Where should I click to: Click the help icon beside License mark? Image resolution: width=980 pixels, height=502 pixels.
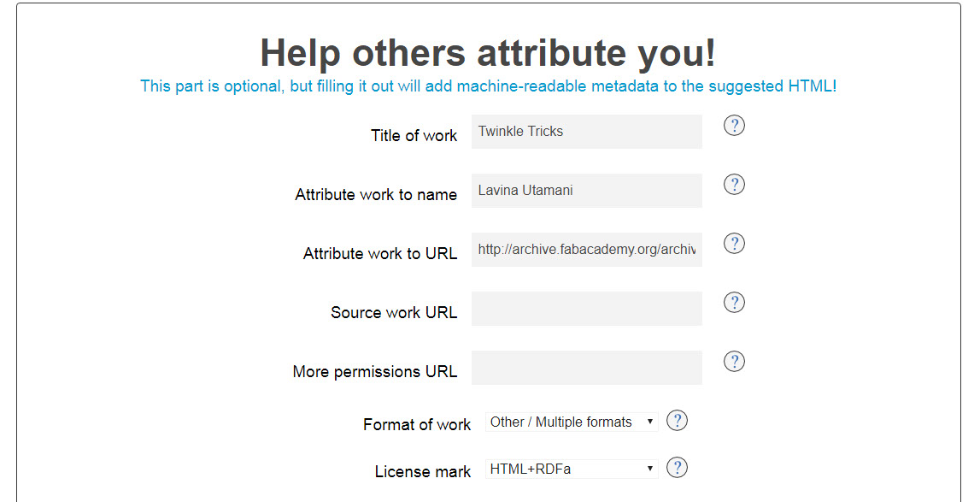(677, 467)
